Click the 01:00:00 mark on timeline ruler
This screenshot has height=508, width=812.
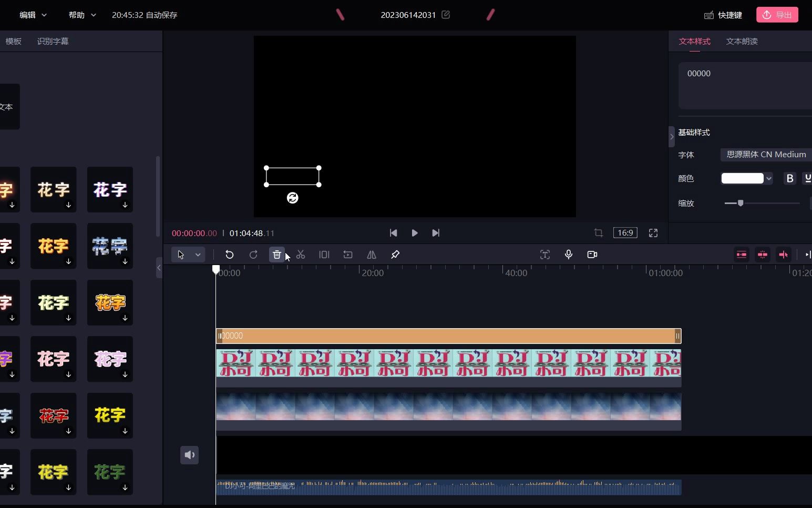tap(665, 273)
